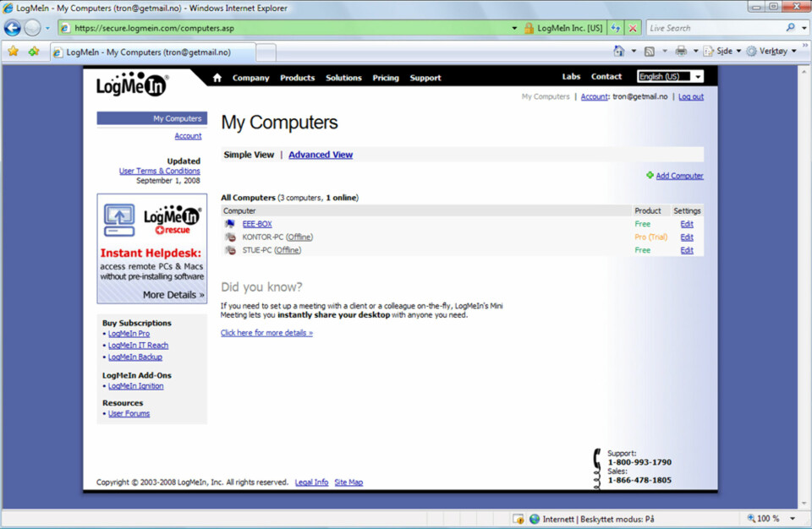Refresh the page with the reload icon

[616, 28]
